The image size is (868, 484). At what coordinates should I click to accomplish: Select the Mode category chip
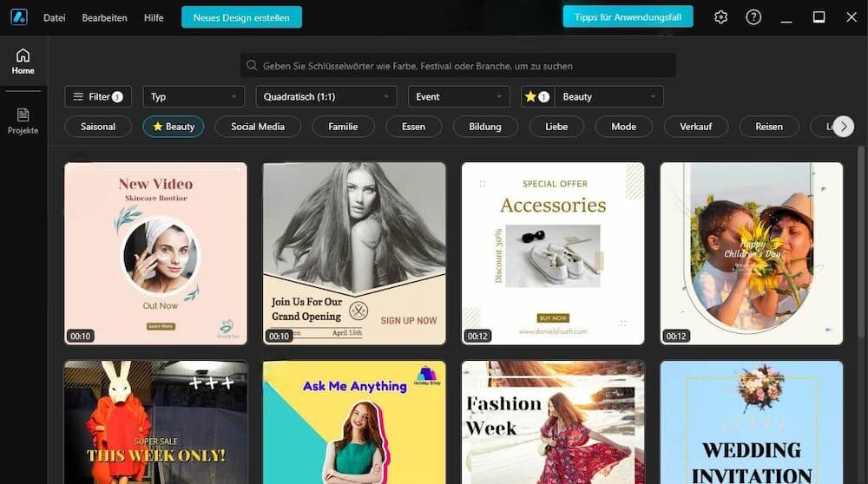pyautogui.click(x=624, y=127)
